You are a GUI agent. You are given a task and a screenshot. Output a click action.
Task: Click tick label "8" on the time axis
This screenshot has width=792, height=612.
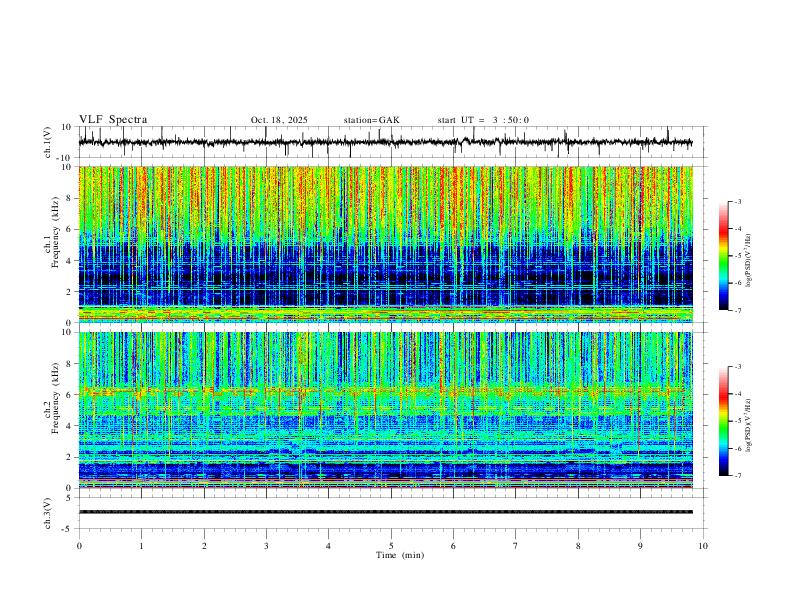click(578, 546)
